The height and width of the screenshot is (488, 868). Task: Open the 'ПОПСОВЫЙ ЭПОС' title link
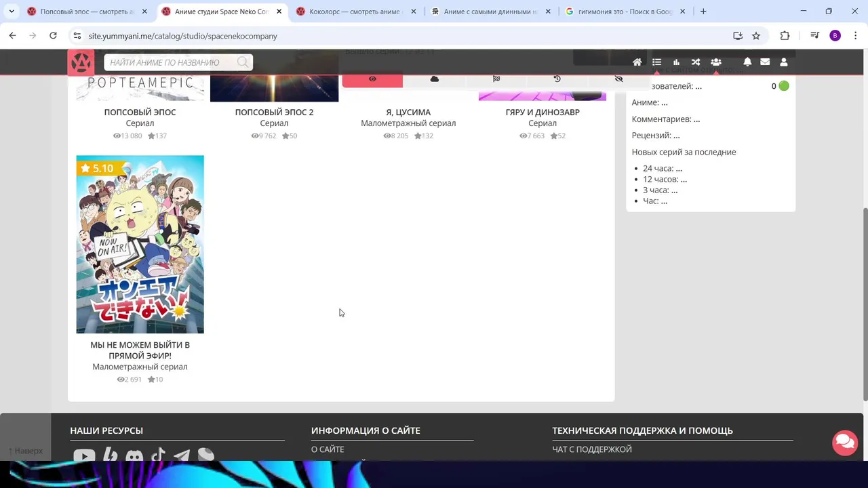click(x=140, y=112)
